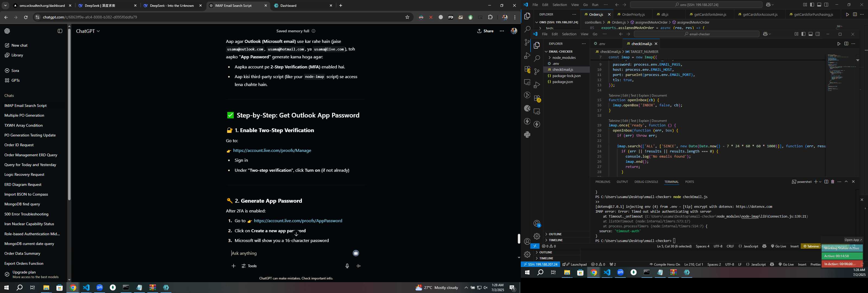Toggle the bottom Panel in email-checker window
868x293 pixels.
click(x=811, y=34)
